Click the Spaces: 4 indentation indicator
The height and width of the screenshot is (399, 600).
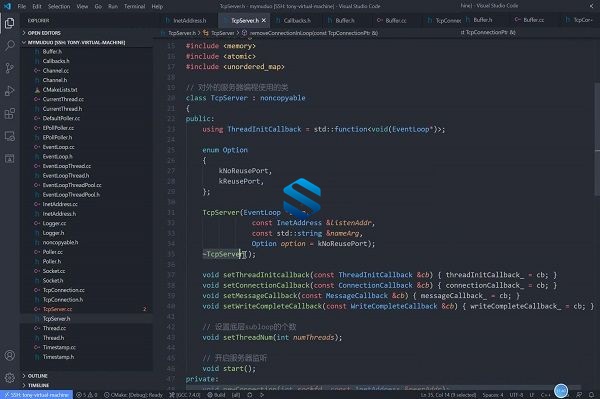[x=493, y=395]
